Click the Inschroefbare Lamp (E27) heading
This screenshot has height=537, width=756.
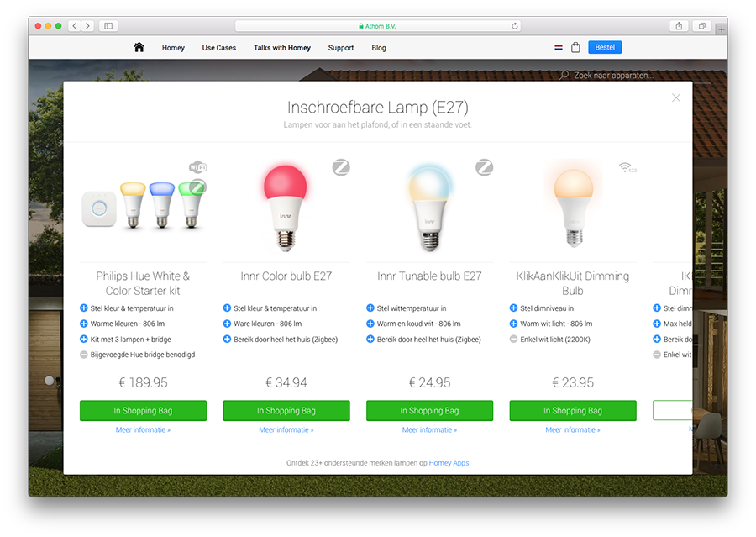(x=377, y=107)
